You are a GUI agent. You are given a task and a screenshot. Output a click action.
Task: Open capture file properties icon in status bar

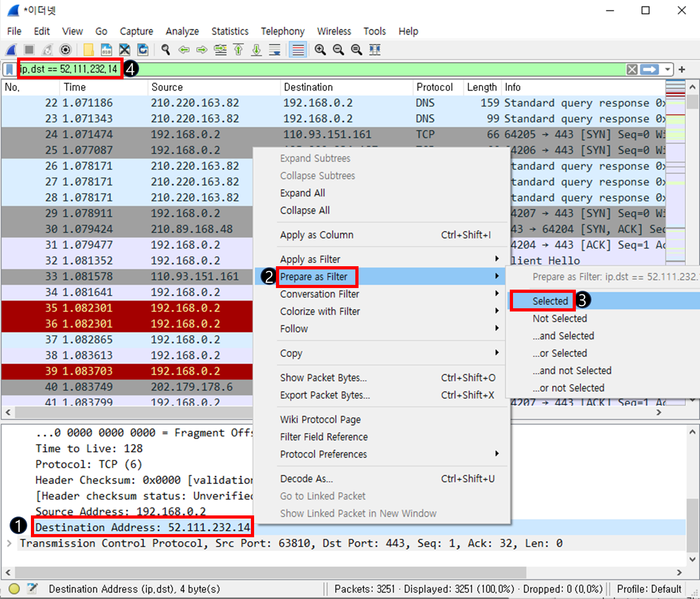pyautogui.click(x=32, y=588)
